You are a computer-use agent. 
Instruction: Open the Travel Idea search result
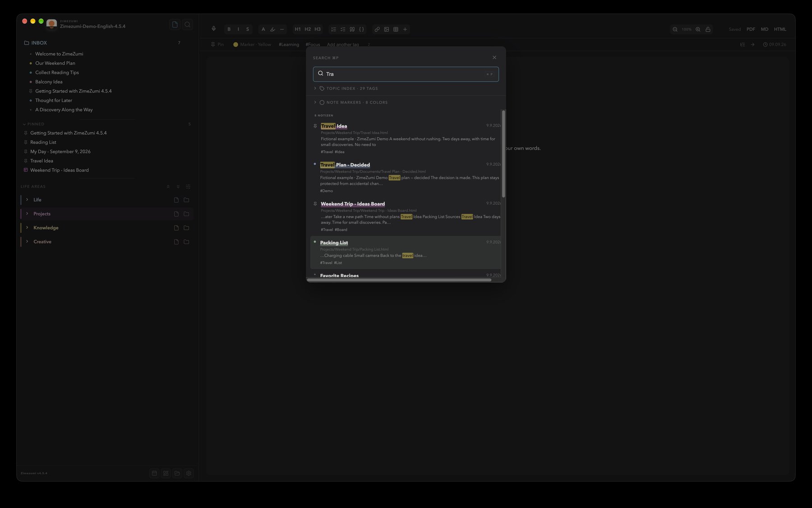pyautogui.click(x=406, y=138)
